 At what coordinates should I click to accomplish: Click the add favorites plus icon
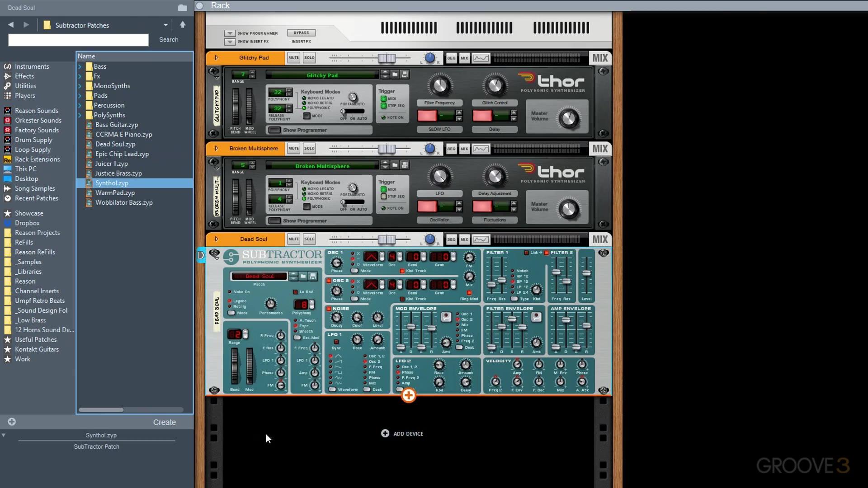click(x=12, y=422)
